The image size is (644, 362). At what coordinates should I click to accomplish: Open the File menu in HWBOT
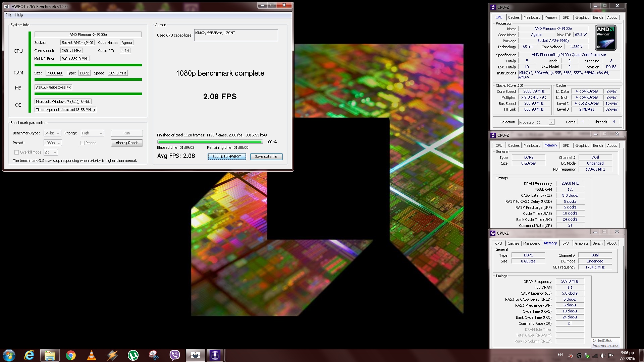coord(9,15)
